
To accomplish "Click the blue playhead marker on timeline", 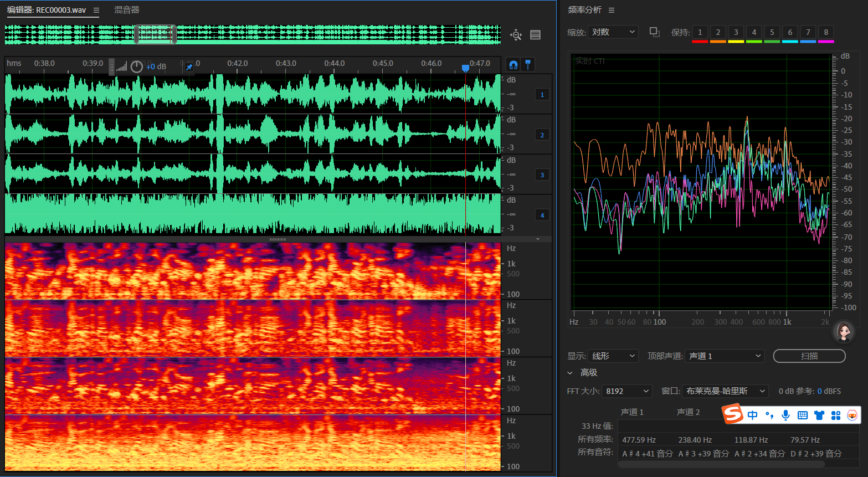I will 465,68.
